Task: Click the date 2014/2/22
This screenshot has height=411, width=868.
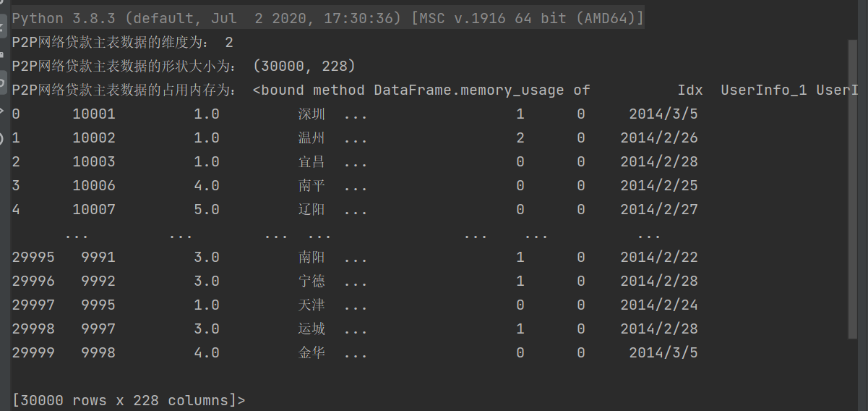Action: click(658, 258)
